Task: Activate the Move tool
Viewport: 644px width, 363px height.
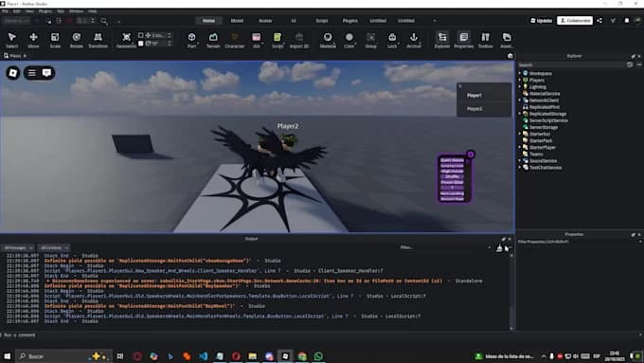Action: 33,41
